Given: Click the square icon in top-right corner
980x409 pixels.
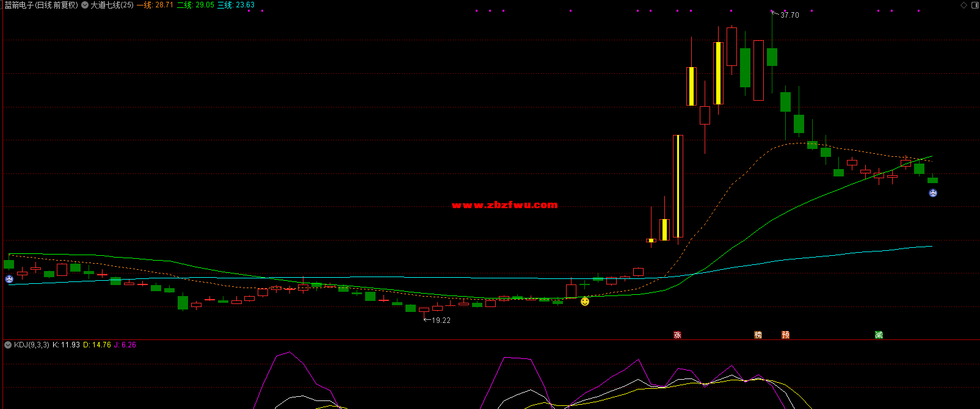Looking at the screenshot, I should click(975, 5).
